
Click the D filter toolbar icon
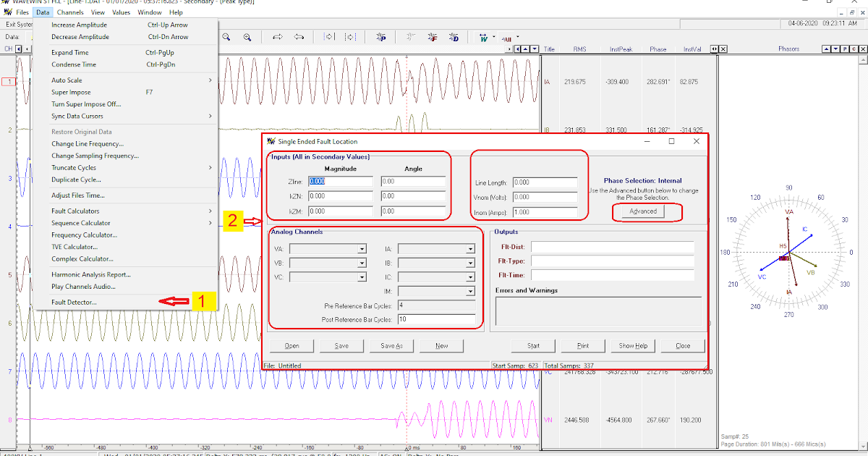tap(452, 37)
